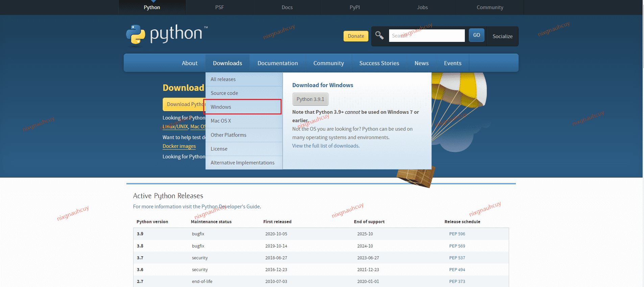Click the Docker images link
Viewport: 644px width, 287px height.
(x=179, y=146)
